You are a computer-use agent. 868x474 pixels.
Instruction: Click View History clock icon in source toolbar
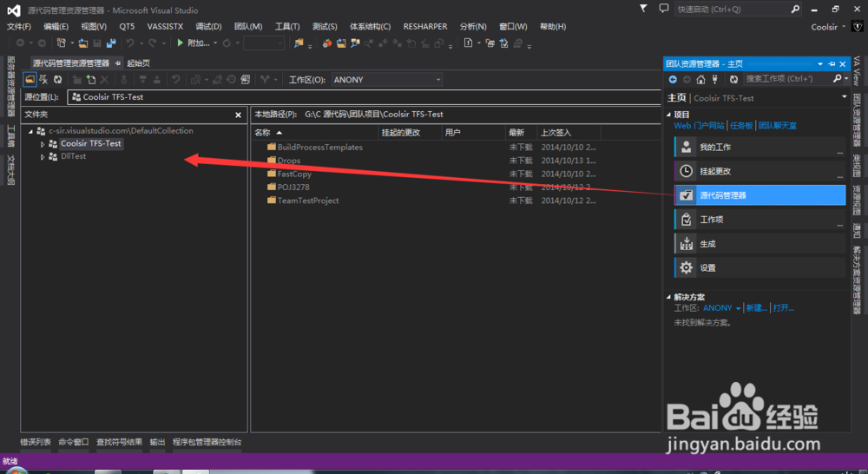coord(232,80)
